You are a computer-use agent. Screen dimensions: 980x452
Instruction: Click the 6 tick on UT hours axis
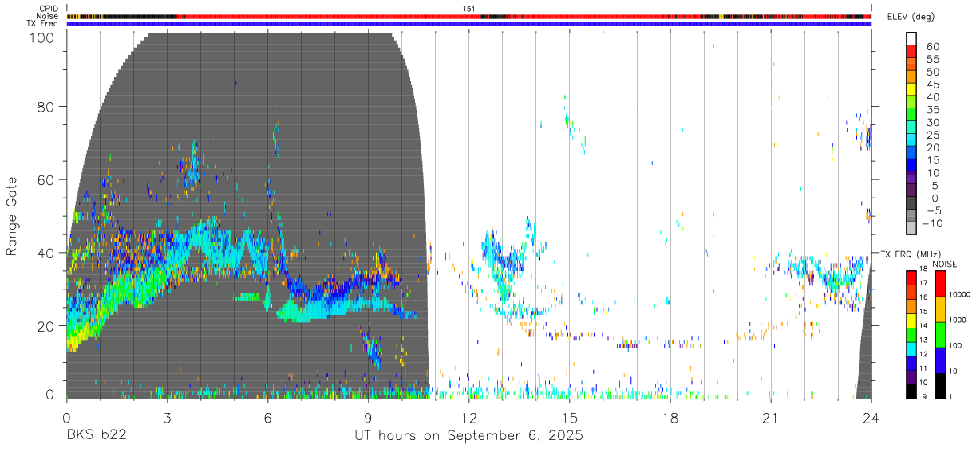[267, 418]
